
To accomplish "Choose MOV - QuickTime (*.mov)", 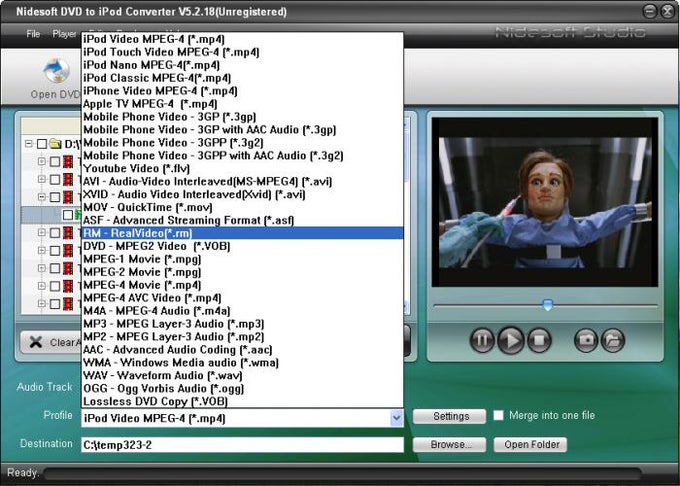I will point(242,207).
